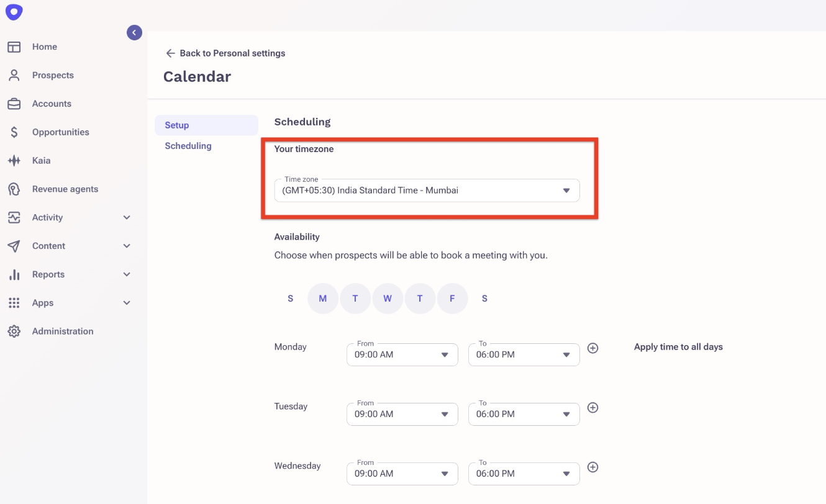The height and width of the screenshot is (504, 826).
Task: Open the Time zone dropdown
Action: tap(427, 191)
